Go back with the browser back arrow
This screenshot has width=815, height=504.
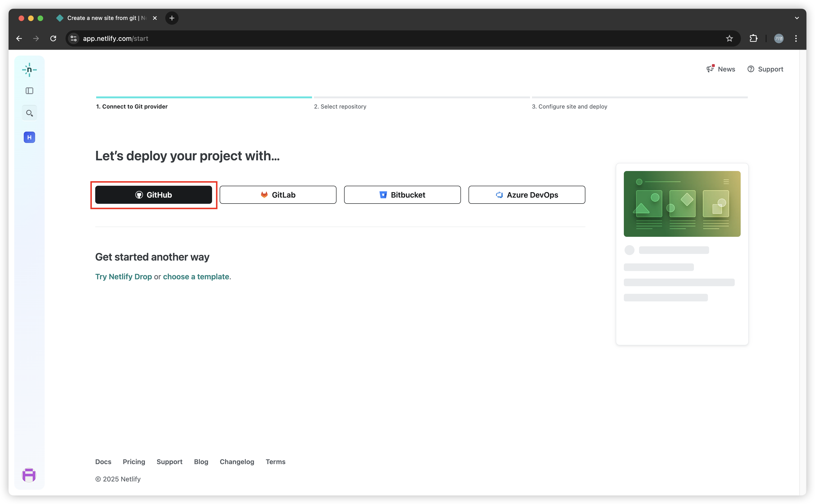click(19, 39)
